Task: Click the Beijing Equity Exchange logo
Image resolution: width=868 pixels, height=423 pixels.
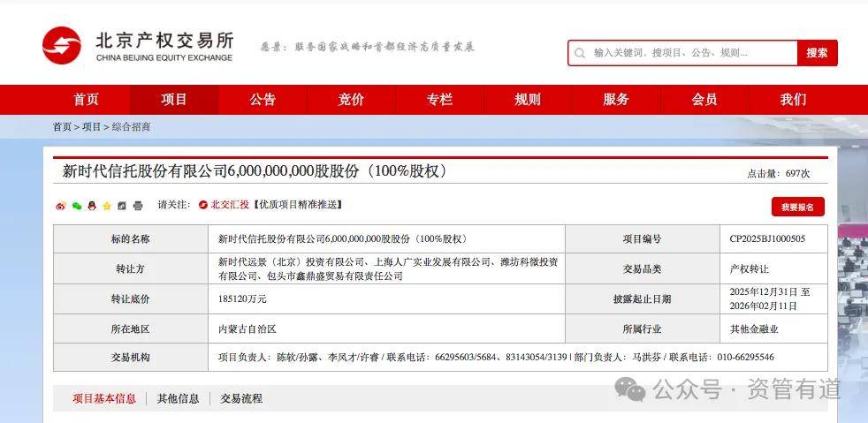Action: pyautogui.click(x=137, y=46)
